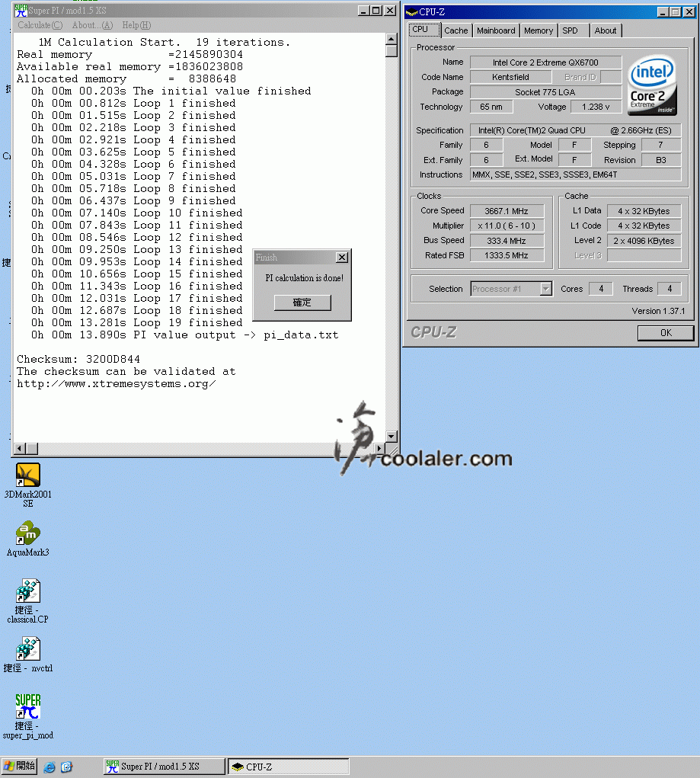This screenshot has height=778, width=700.
Task: Switch to the SPD tab
Action: (x=573, y=30)
